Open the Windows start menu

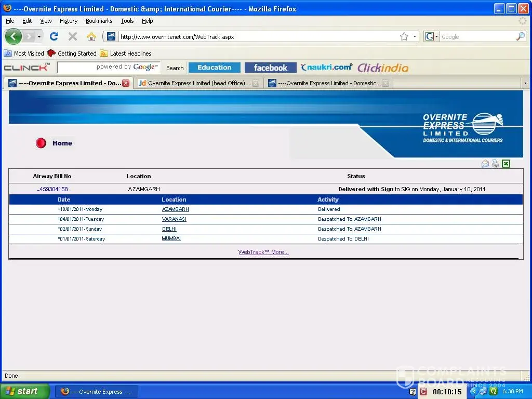point(25,391)
